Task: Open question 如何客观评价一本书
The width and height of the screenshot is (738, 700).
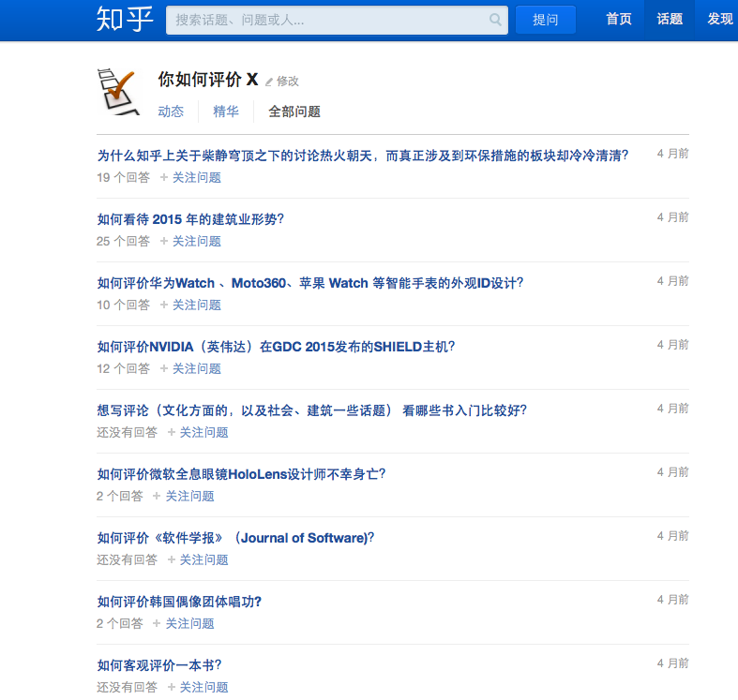Action: point(159,665)
